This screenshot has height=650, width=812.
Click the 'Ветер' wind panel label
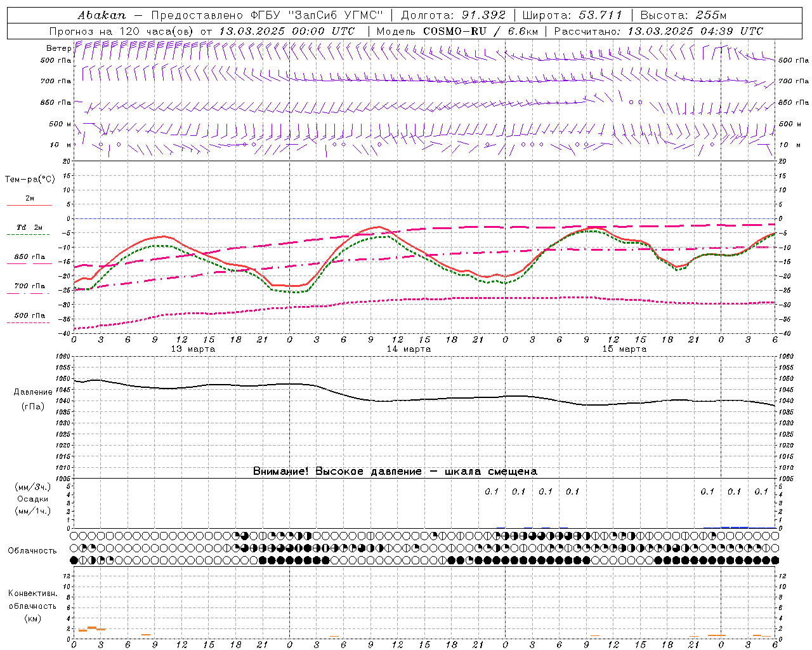[x=58, y=48]
